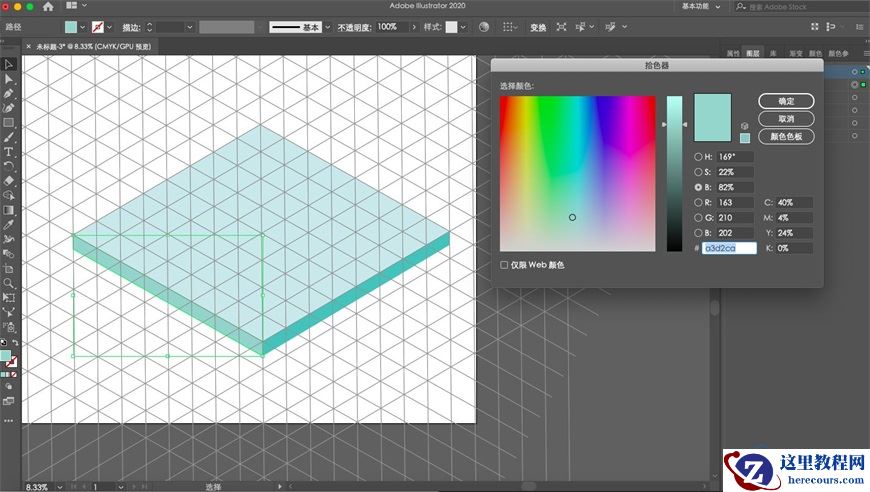
Task: Click the 确定 OK button
Action: tap(786, 101)
